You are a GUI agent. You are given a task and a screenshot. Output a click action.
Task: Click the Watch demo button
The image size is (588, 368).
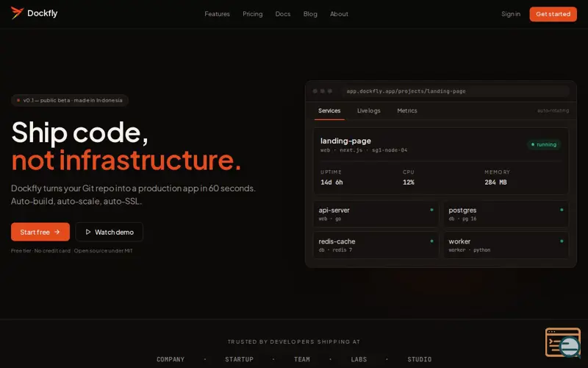[x=109, y=232]
